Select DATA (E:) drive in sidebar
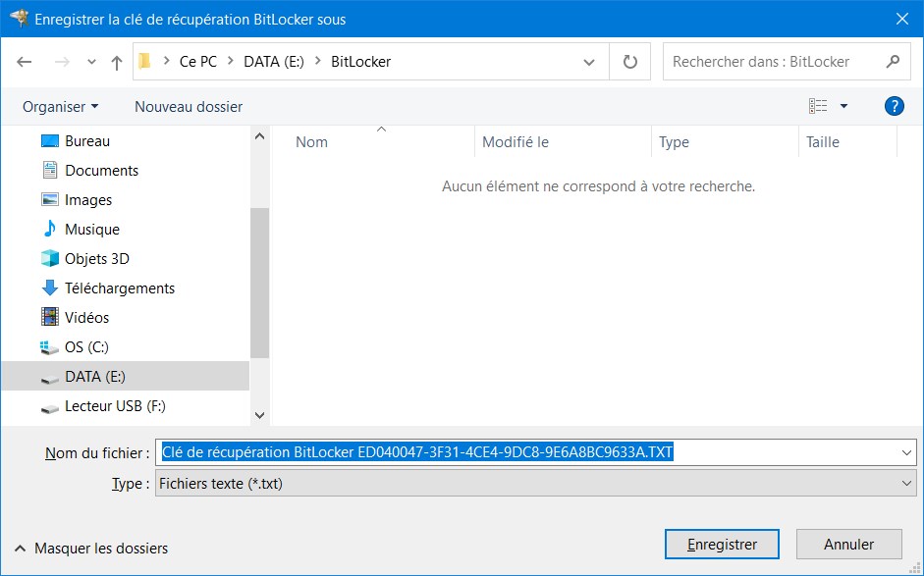The width and height of the screenshot is (924, 576). click(x=125, y=377)
